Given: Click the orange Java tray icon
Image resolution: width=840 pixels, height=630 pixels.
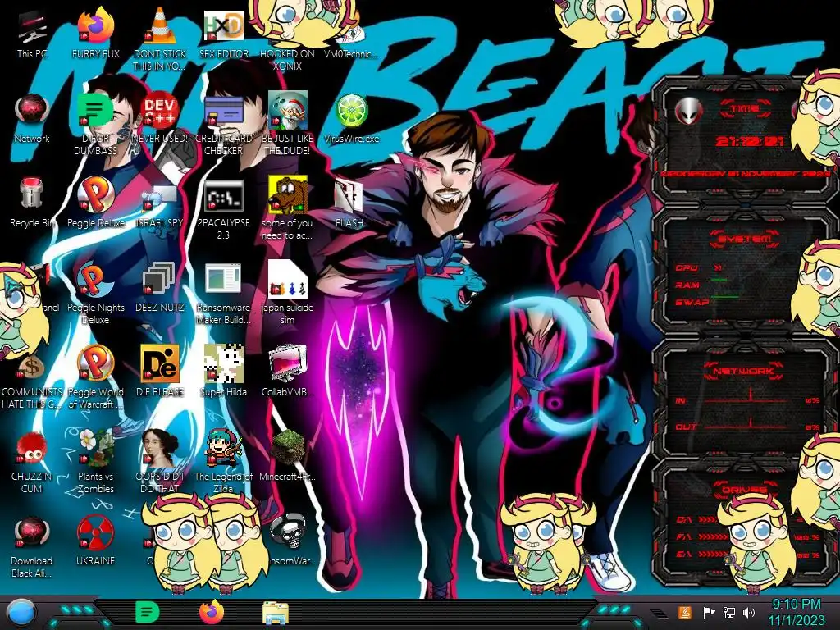Looking at the screenshot, I should tap(685, 612).
